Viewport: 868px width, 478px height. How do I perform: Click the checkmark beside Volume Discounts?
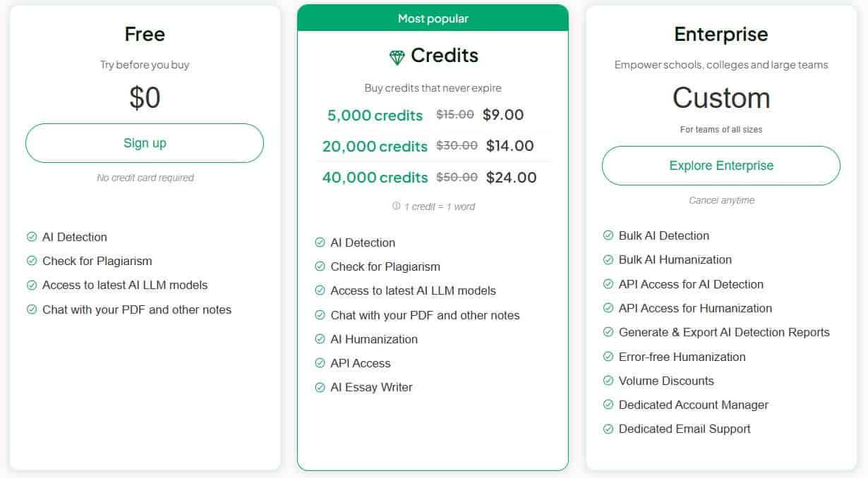(x=608, y=381)
